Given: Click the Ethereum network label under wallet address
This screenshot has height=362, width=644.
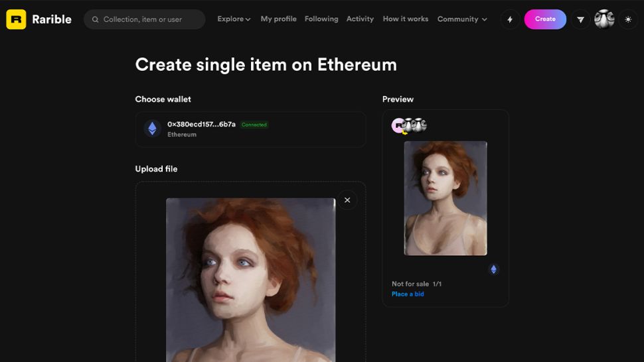Looking at the screenshot, I should pos(181,135).
